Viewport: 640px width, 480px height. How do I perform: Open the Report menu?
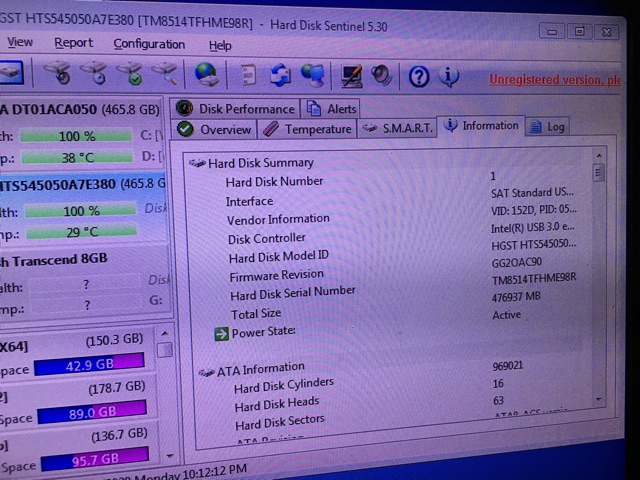tap(73, 43)
